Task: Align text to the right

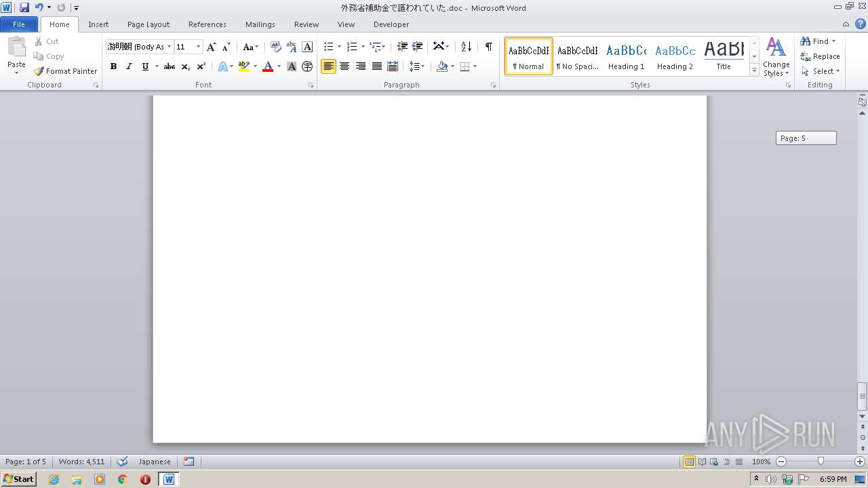Action: click(361, 66)
